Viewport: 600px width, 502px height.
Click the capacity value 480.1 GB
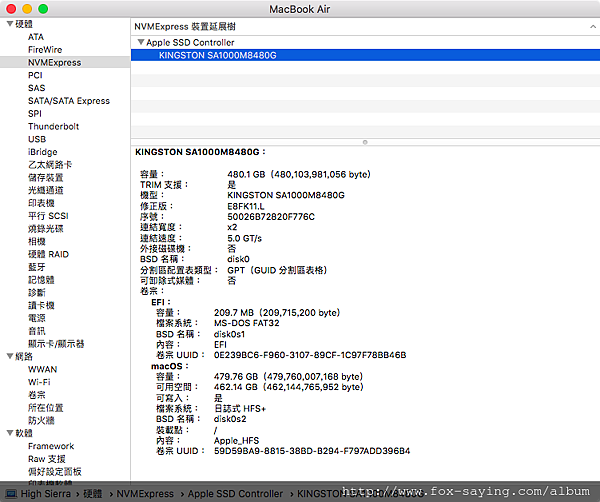click(246, 174)
